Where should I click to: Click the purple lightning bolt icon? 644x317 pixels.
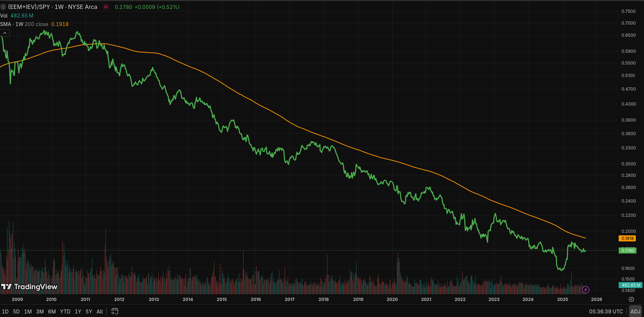coord(586,290)
